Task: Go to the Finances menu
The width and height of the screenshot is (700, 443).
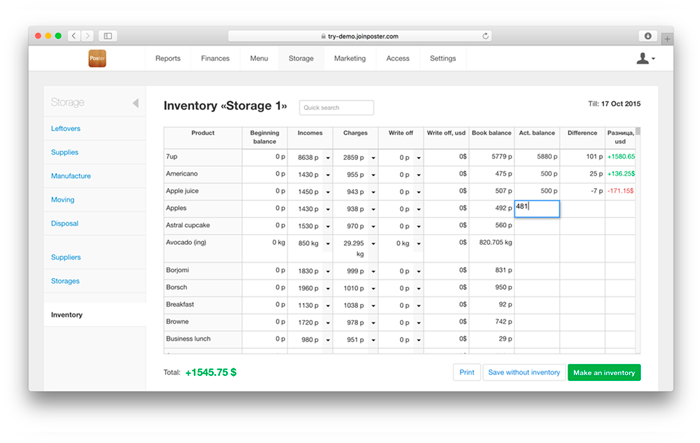Action: 215,59
